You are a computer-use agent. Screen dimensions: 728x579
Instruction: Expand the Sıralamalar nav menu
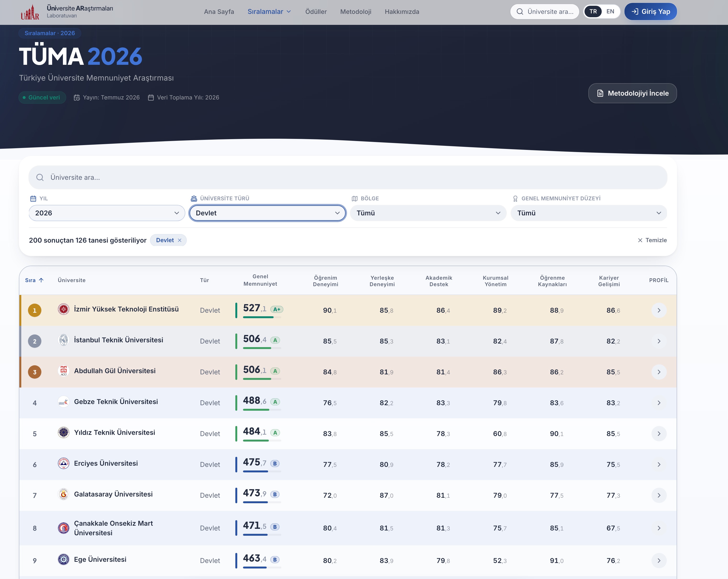269,12
